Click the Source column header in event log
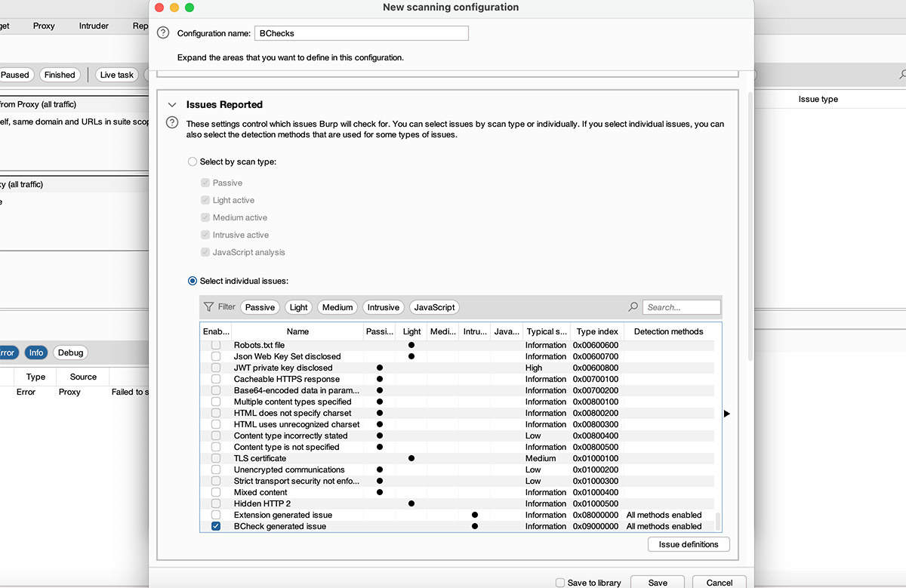This screenshot has height=588, width=906. point(83,377)
